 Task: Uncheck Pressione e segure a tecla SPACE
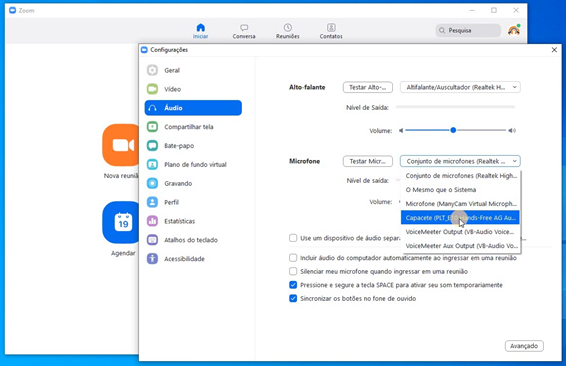tap(293, 285)
